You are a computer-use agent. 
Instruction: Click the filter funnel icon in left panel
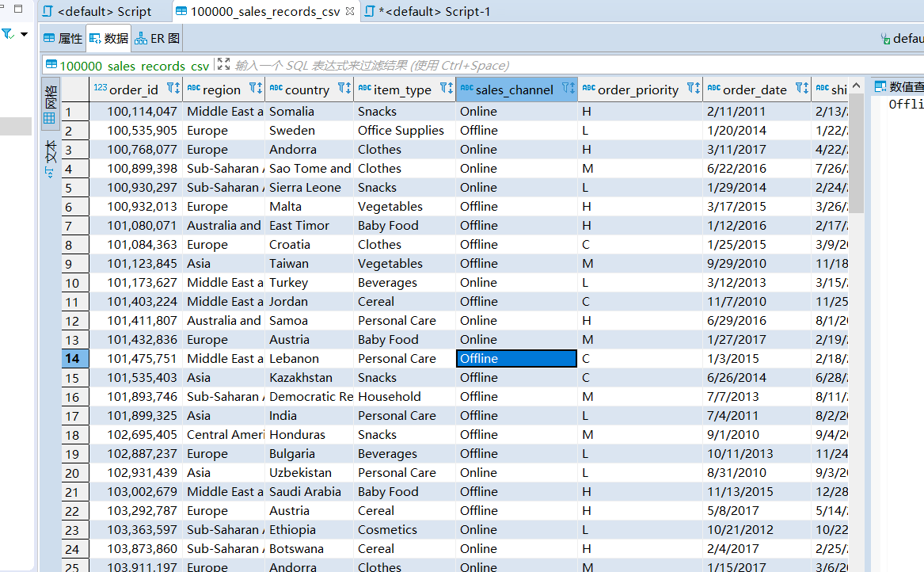click(x=7, y=34)
